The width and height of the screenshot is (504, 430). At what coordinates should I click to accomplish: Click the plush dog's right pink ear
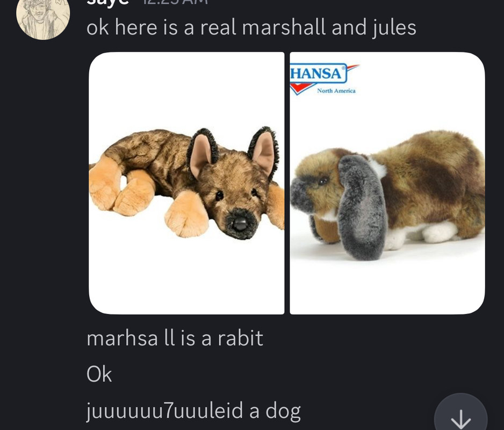pyautogui.click(x=264, y=152)
